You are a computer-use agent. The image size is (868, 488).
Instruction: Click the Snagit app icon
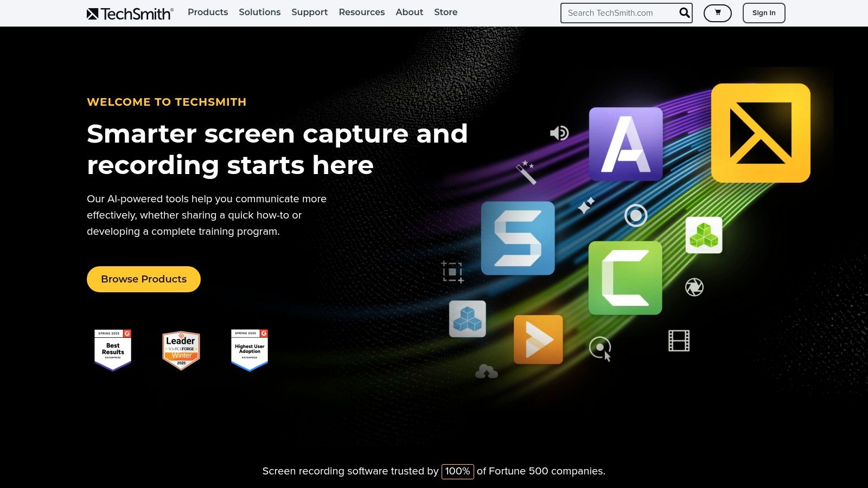click(518, 239)
